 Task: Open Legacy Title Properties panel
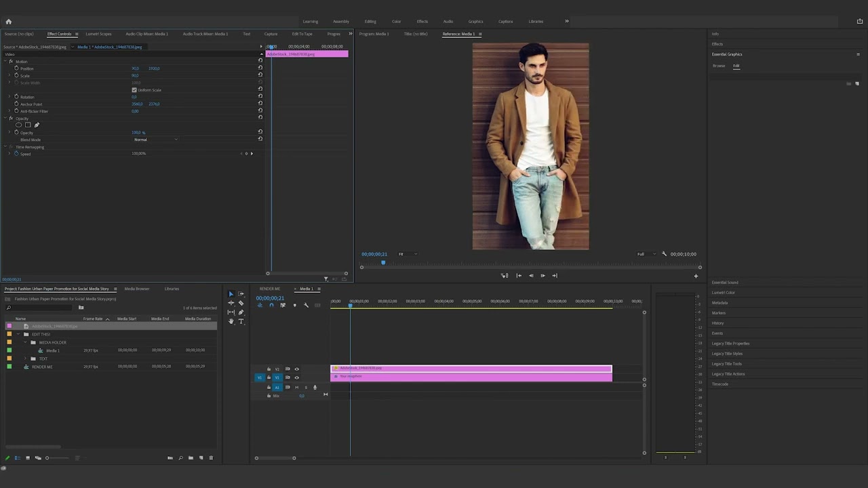click(730, 344)
